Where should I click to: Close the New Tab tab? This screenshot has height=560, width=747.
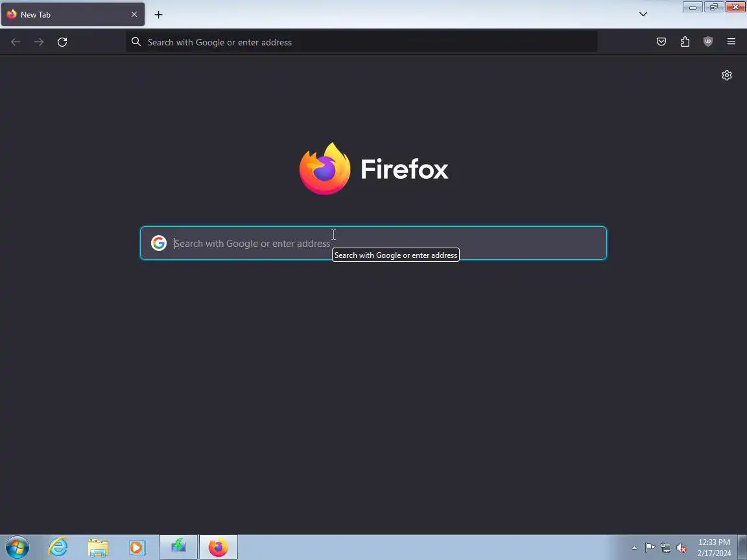pyautogui.click(x=134, y=15)
